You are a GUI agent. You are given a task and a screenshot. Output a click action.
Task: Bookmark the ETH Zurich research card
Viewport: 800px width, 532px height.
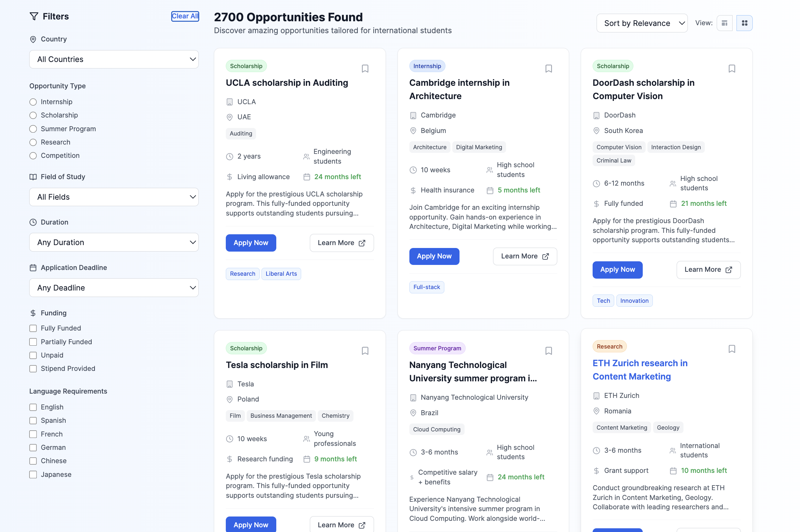pos(732,349)
